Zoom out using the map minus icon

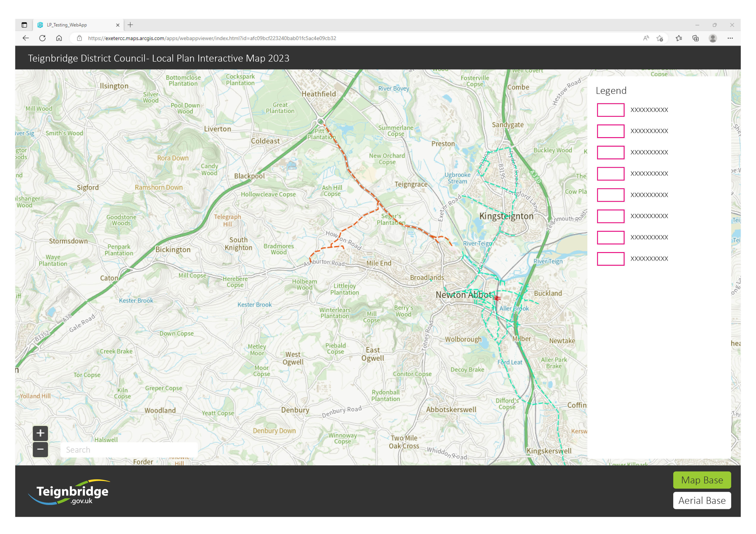(x=40, y=449)
